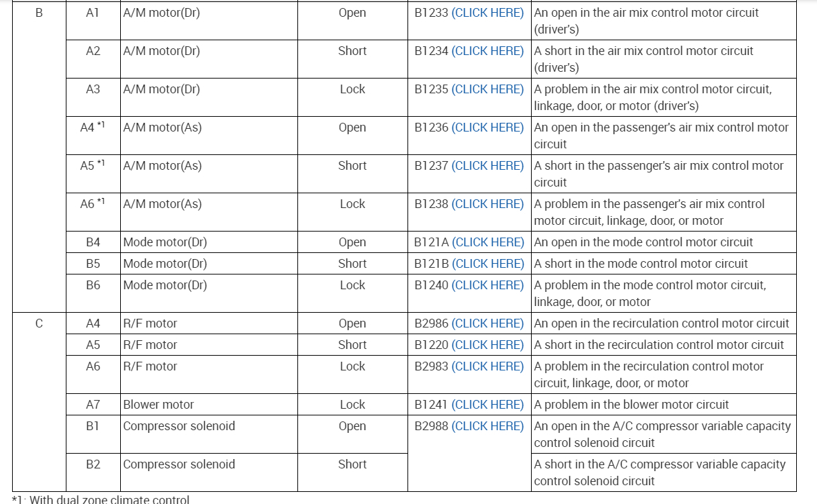Open the CLICK HERE link for B121A
The width and height of the screenshot is (817, 504).
click(487, 242)
